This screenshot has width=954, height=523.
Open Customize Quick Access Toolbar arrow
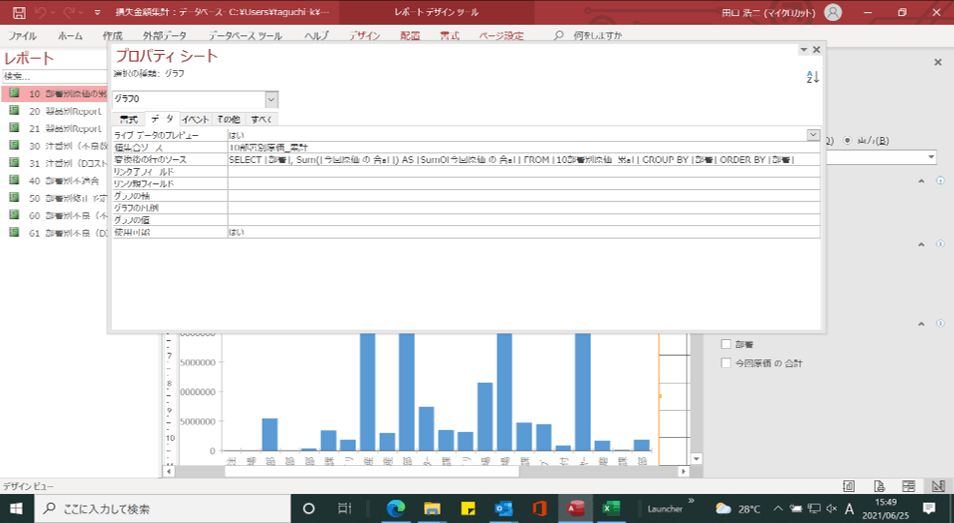coord(97,12)
